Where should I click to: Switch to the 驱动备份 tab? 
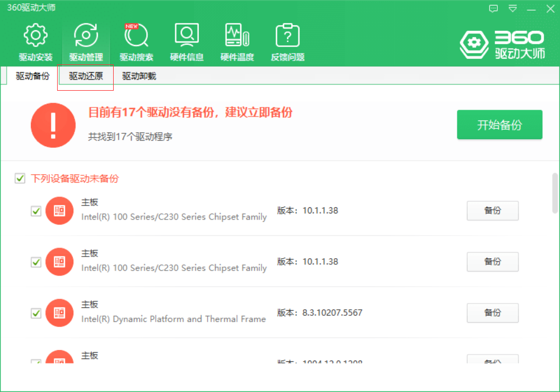click(32, 76)
